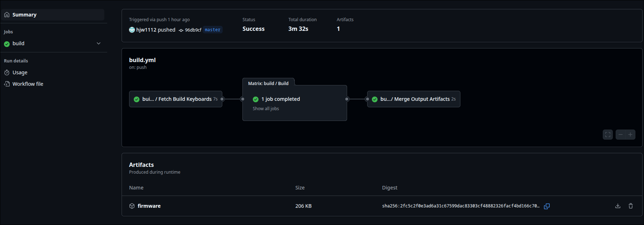Open commit 96db9cf

[193, 30]
